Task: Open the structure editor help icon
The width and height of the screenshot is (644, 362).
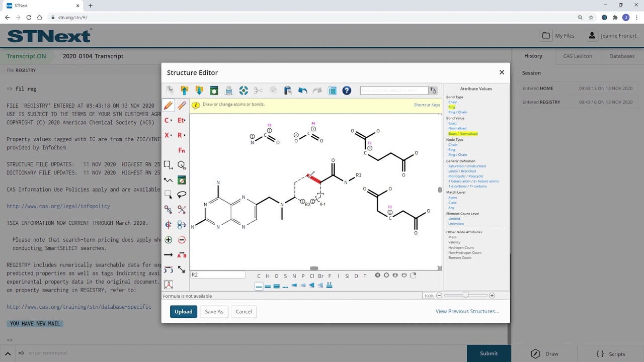Action: pos(347,90)
